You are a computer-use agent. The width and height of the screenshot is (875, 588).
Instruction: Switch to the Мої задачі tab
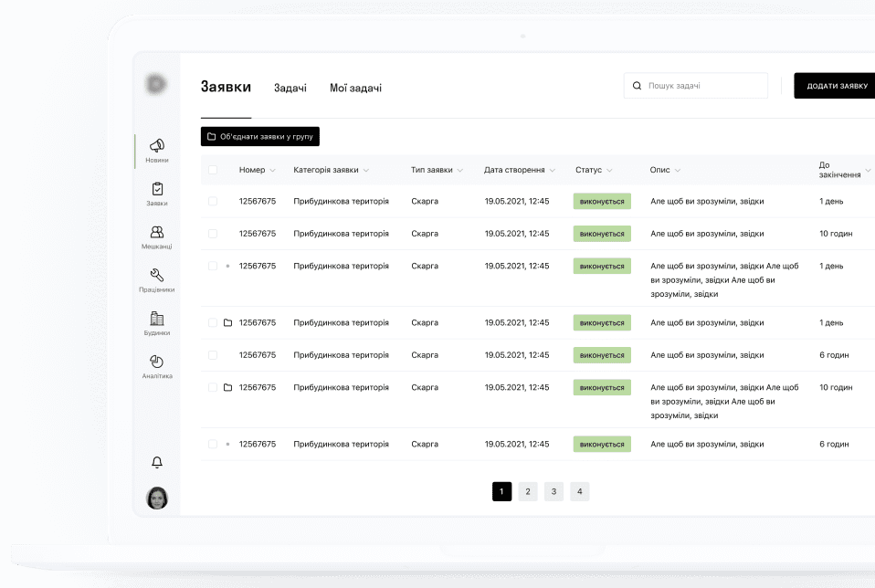pyautogui.click(x=355, y=89)
